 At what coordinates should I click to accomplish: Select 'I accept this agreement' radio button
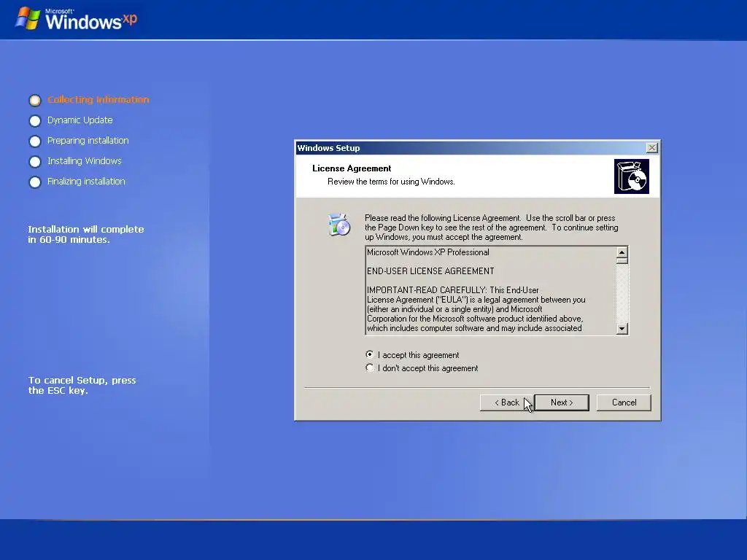[370, 355]
